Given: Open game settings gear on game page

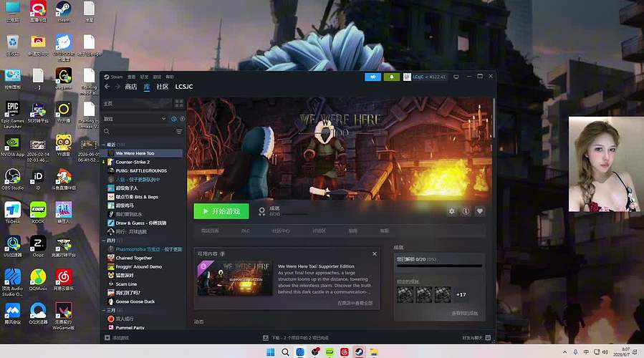Looking at the screenshot, I should [451, 211].
